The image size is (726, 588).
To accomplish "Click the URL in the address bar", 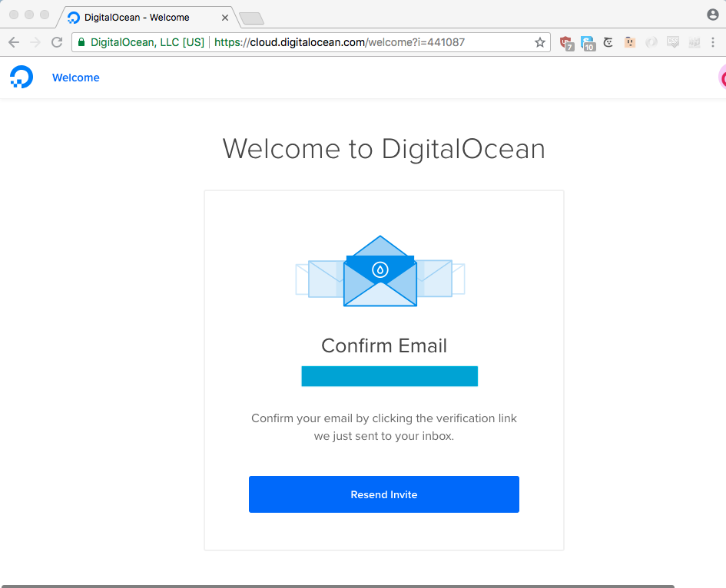I will pos(338,42).
